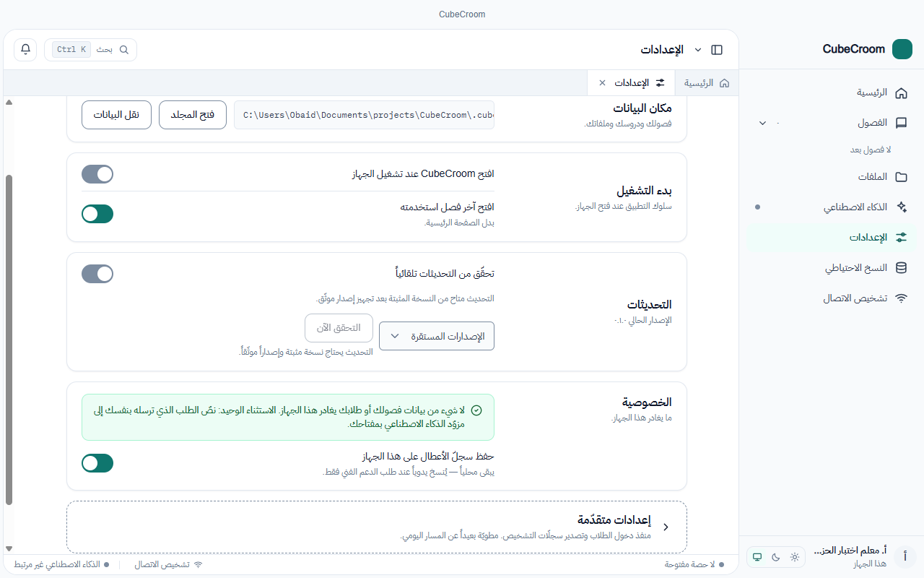Viewport: 924px width, 578px height.
Task: Open الملفات in the sidebar
Action: (831, 177)
